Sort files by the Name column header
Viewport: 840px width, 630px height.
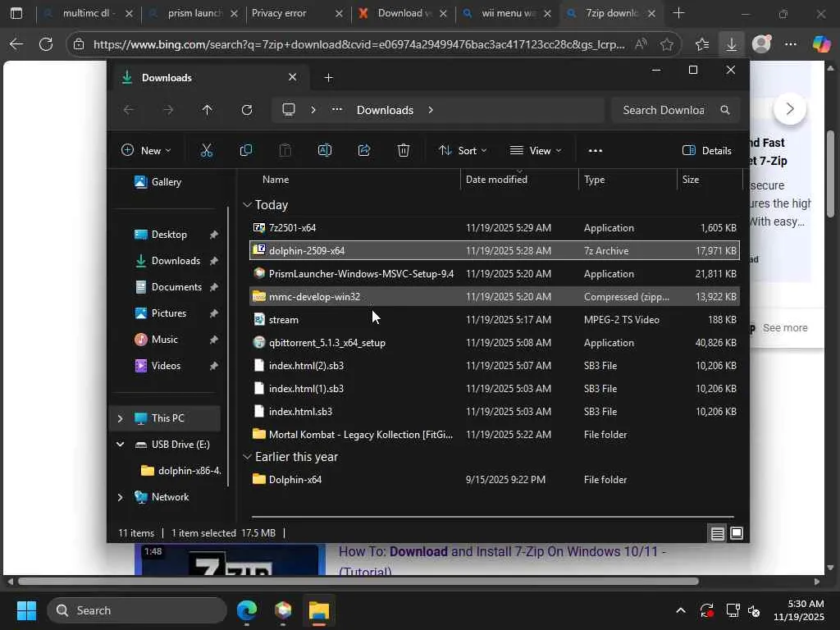click(276, 180)
